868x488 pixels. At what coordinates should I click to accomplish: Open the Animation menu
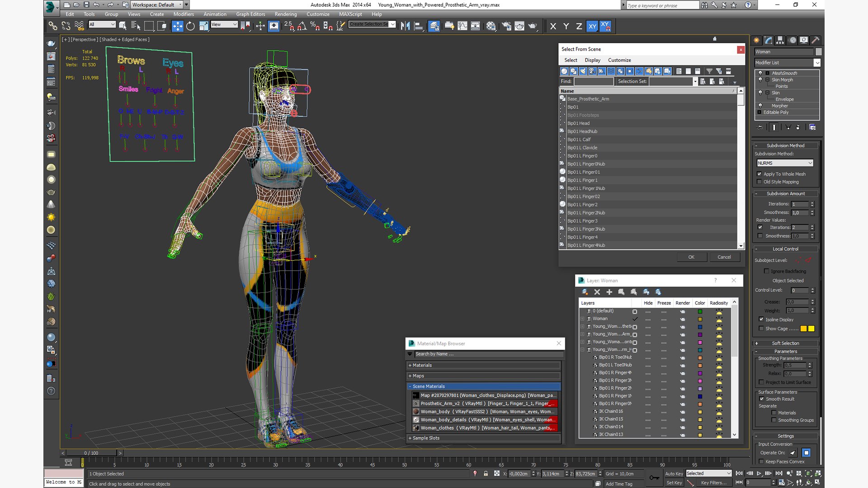coord(215,14)
